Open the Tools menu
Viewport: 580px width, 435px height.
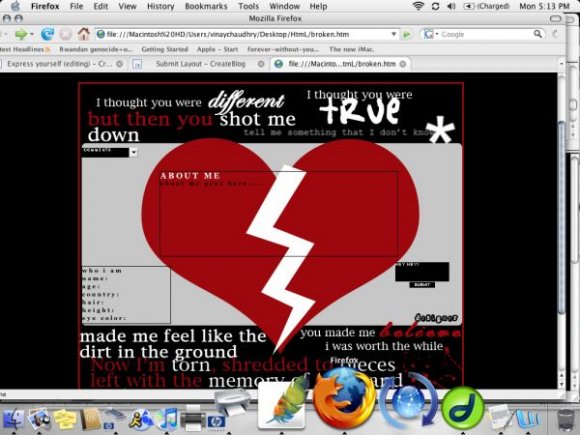click(x=248, y=6)
